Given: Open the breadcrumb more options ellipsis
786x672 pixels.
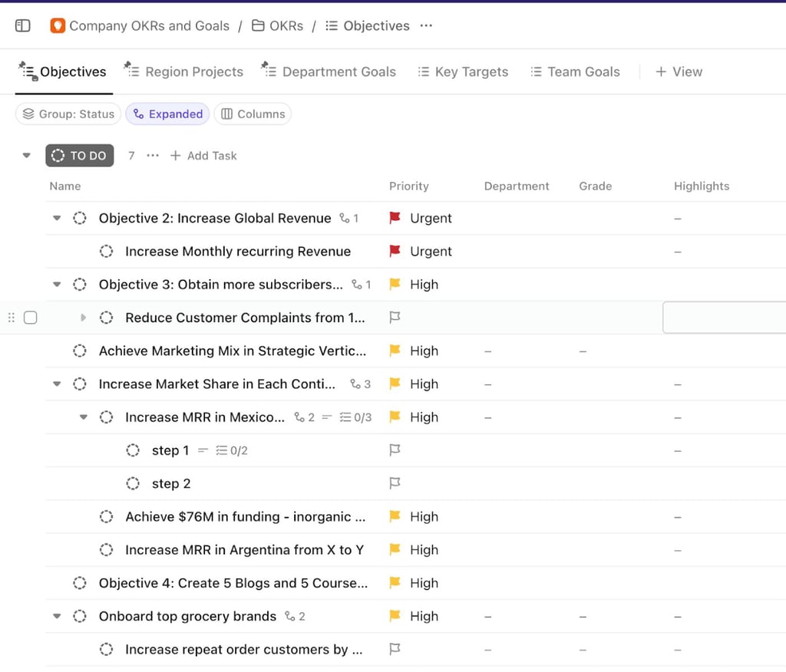Looking at the screenshot, I should (426, 25).
